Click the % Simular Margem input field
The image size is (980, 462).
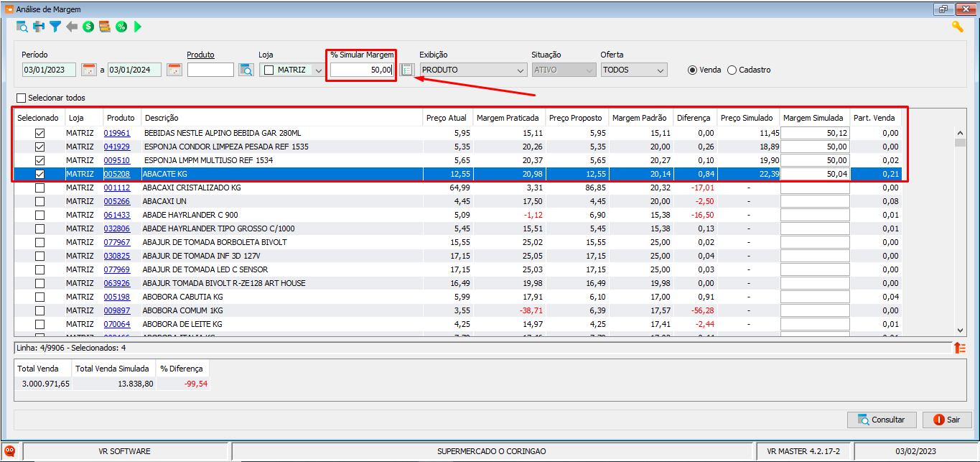(362, 70)
